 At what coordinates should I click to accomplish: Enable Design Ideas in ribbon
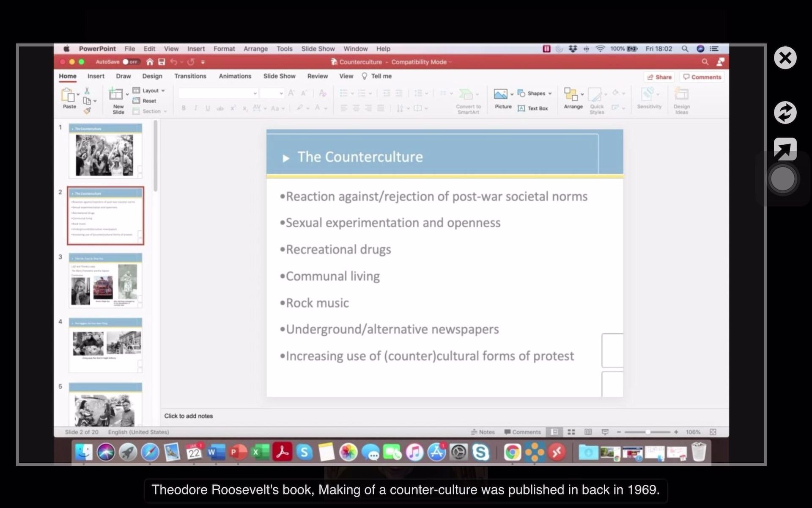[681, 99]
